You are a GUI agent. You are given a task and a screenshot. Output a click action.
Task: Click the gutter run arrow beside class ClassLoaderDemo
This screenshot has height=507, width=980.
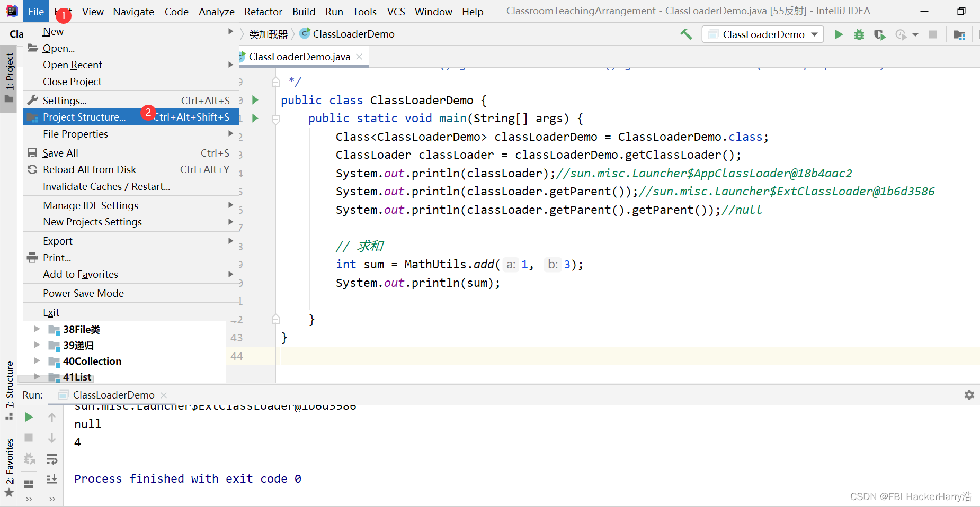point(255,100)
